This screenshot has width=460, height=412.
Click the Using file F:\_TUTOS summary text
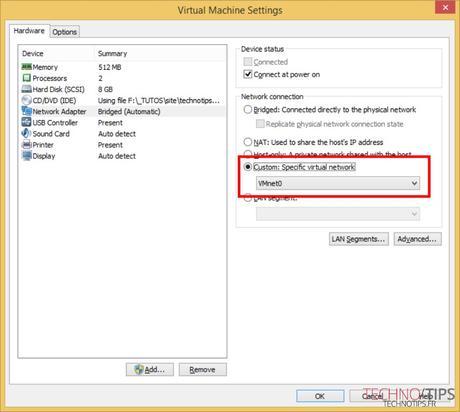click(x=159, y=100)
